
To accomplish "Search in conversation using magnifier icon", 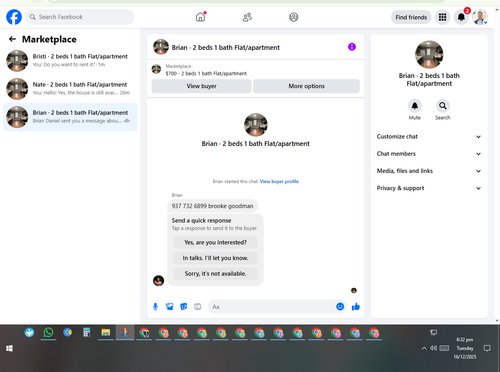I will click(443, 106).
